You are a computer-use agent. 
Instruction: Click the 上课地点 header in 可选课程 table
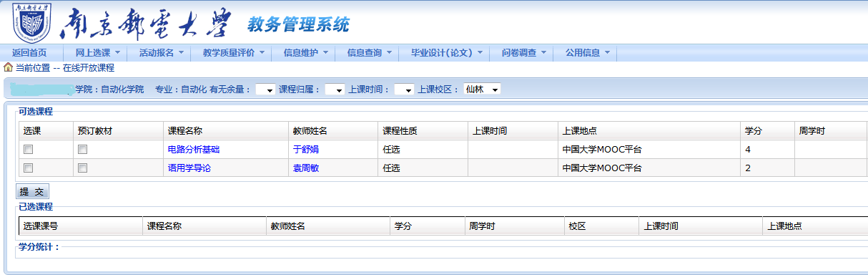click(x=580, y=131)
